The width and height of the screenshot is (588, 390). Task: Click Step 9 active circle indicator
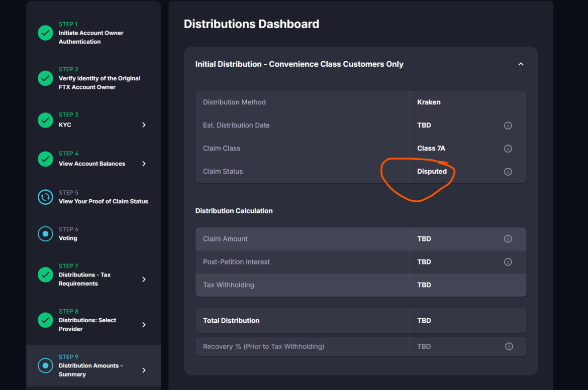click(45, 365)
